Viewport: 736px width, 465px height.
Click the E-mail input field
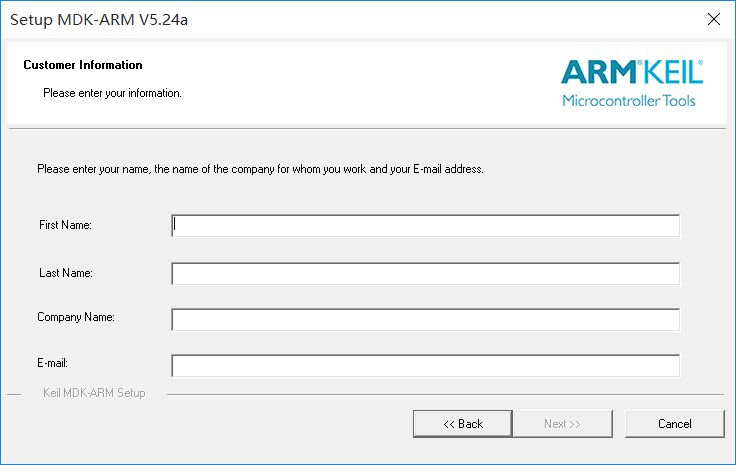(425, 366)
